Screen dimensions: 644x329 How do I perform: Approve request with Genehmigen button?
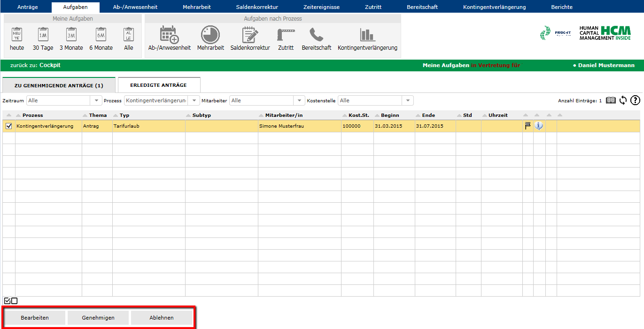tap(98, 318)
